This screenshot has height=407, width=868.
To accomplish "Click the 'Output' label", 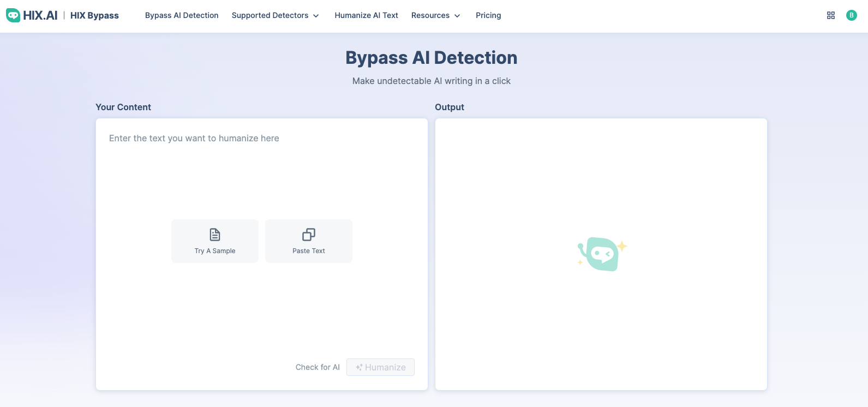I will [x=450, y=107].
